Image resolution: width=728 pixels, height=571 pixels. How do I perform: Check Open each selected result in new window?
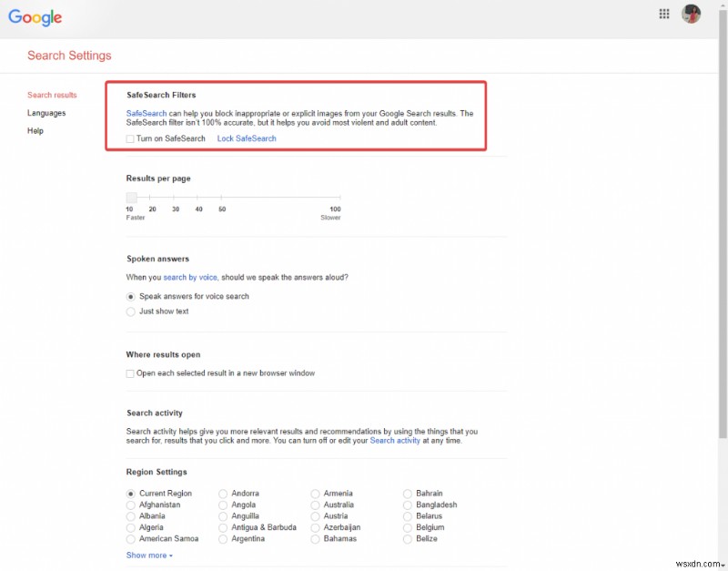click(129, 372)
